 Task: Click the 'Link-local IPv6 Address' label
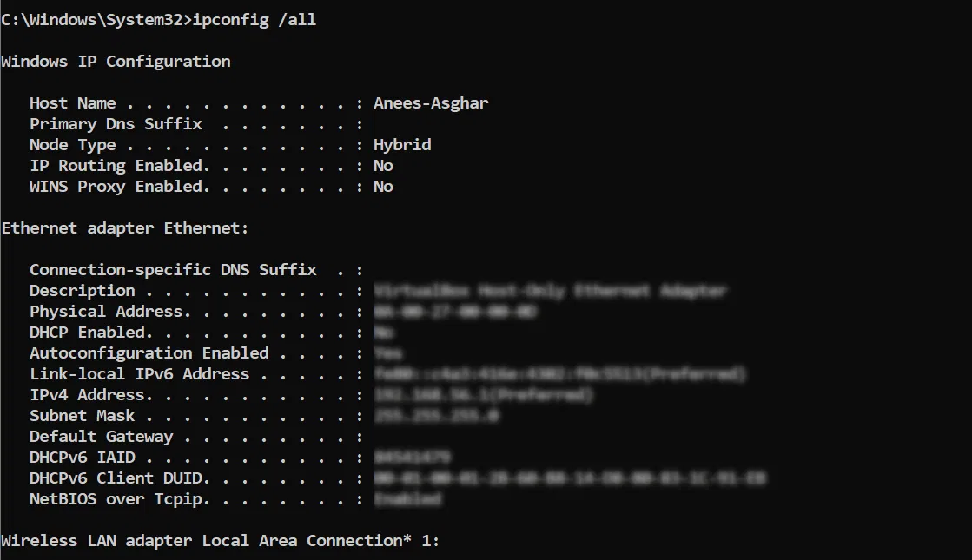pyautogui.click(x=139, y=374)
